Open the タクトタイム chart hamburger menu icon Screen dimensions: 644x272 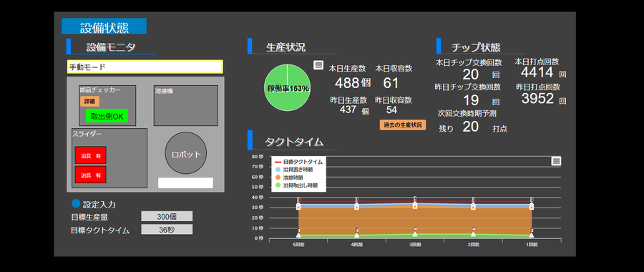556,161
